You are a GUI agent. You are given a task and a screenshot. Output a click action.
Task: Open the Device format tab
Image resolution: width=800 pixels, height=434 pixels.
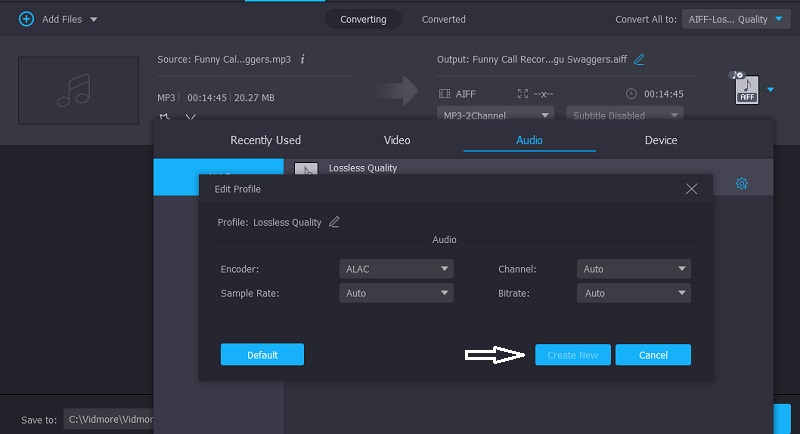[x=661, y=140]
